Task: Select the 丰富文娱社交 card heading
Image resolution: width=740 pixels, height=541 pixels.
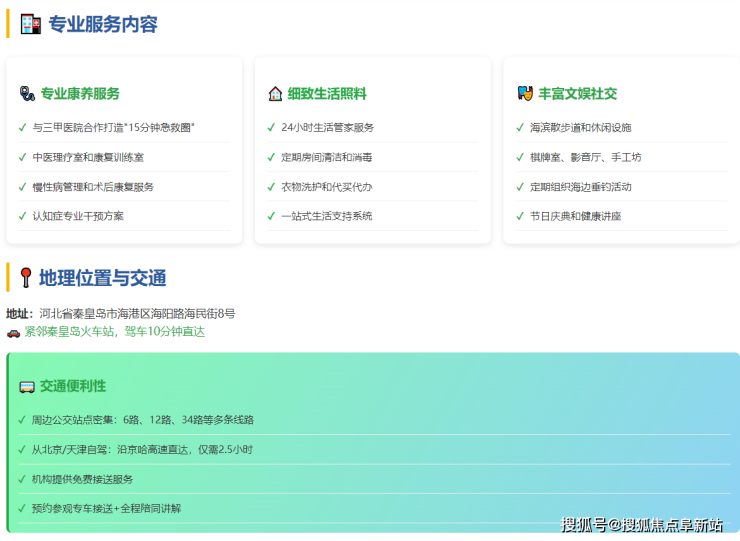Action: pos(578,93)
